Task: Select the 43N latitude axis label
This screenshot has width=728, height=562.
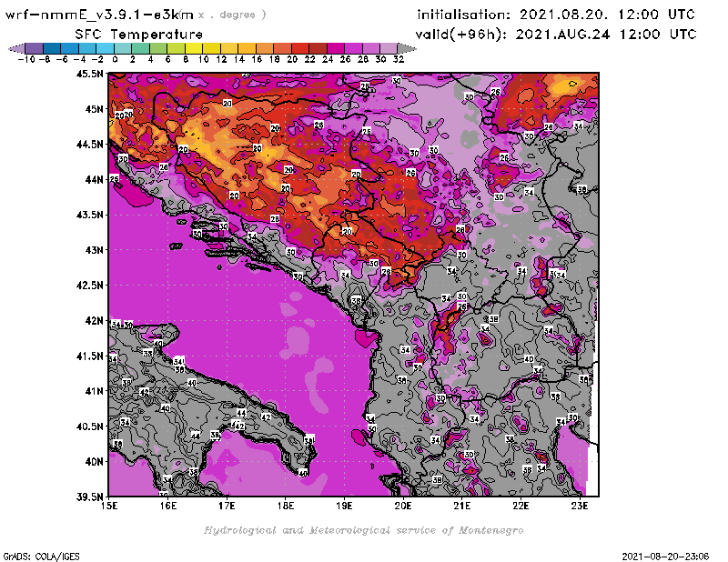Action: [94, 250]
